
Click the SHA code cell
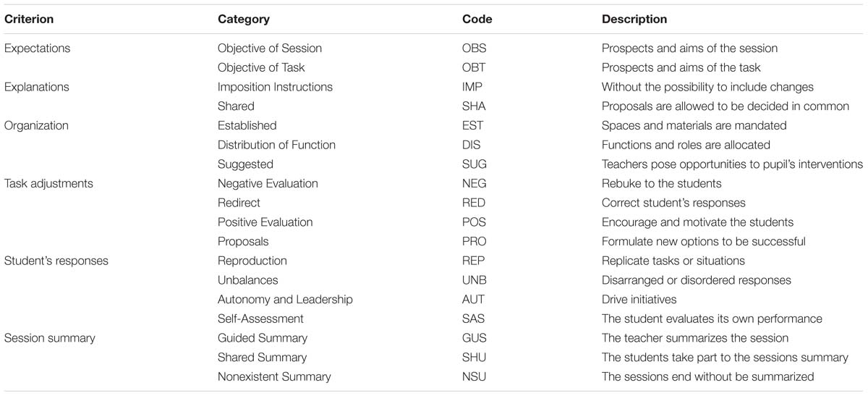474,106
